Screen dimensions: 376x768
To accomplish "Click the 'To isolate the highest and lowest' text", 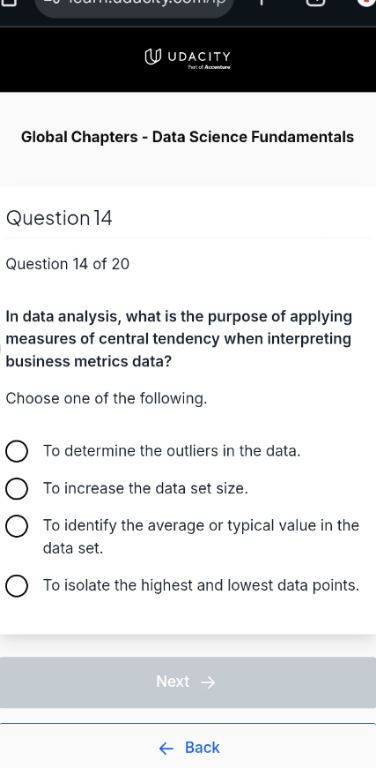I will (x=201, y=586).
